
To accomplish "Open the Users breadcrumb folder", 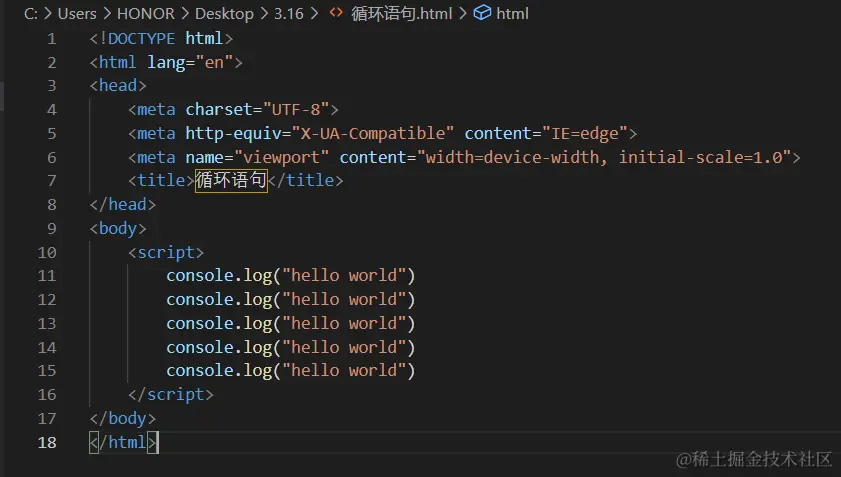I will pyautogui.click(x=77, y=13).
